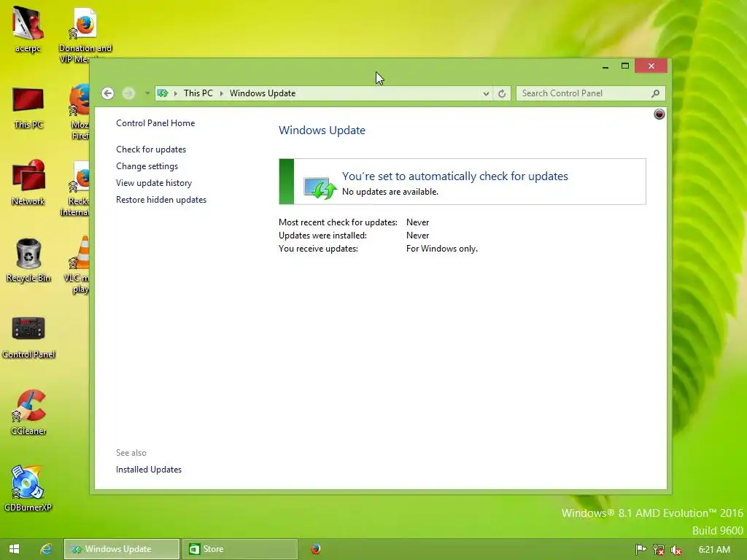Go back using the Back arrow button

point(108,93)
